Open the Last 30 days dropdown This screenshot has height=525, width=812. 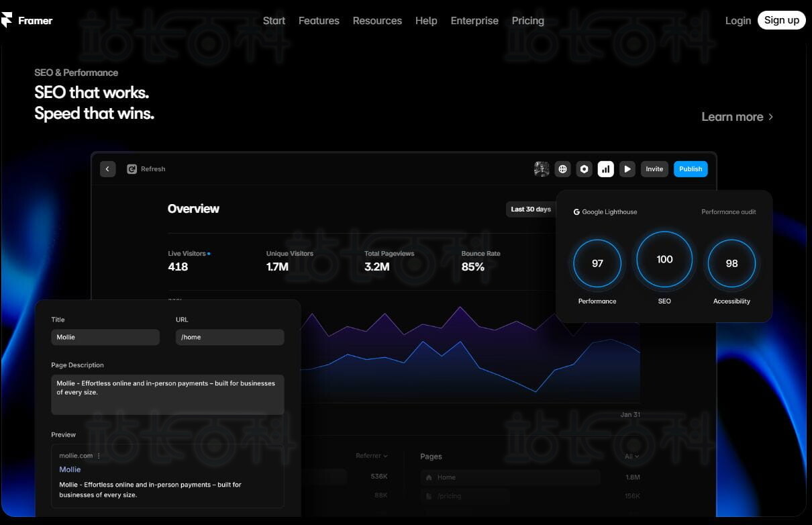[531, 209]
